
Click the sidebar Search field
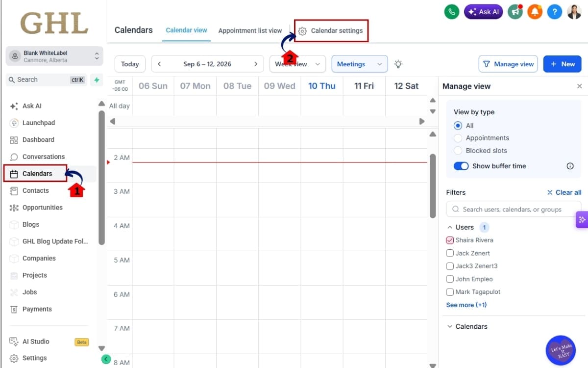point(47,79)
